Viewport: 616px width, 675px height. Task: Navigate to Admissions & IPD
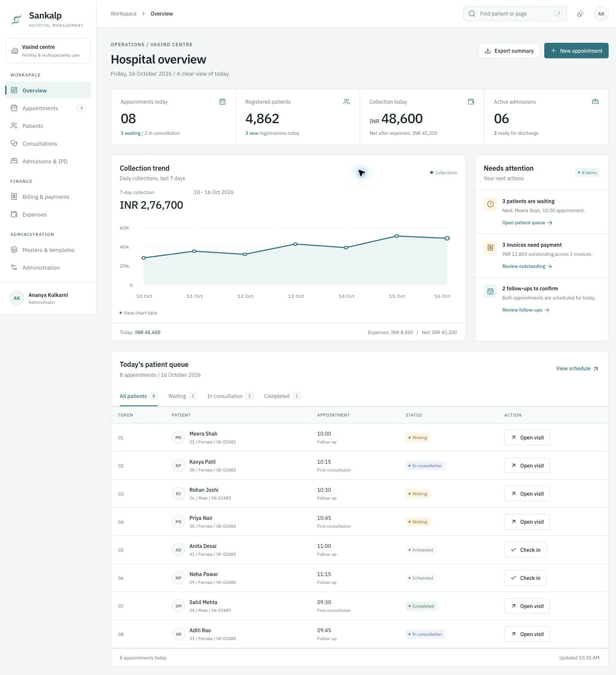click(48, 161)
